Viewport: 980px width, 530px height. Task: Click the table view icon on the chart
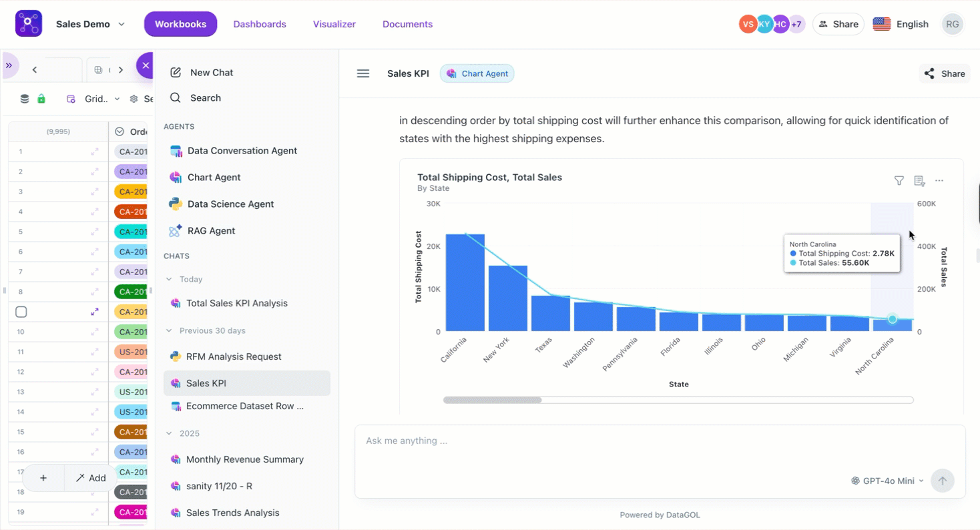coord(919,181)
